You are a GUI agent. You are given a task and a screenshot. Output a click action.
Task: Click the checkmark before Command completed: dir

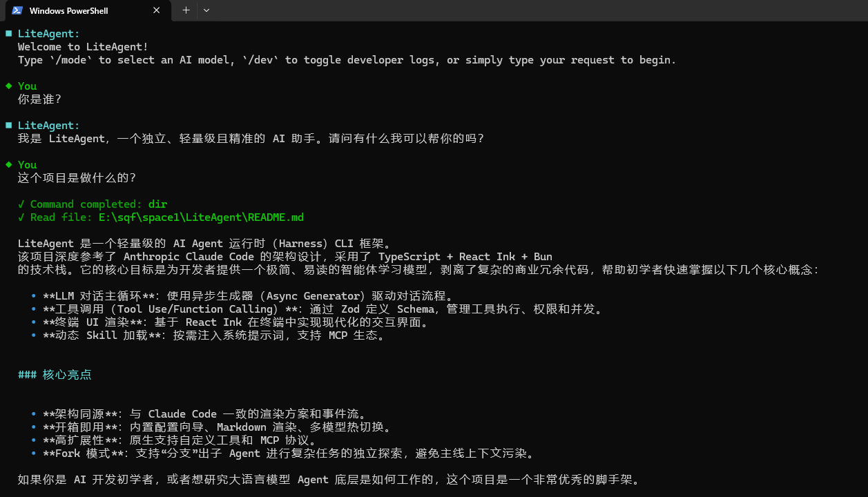coord(21,204)
